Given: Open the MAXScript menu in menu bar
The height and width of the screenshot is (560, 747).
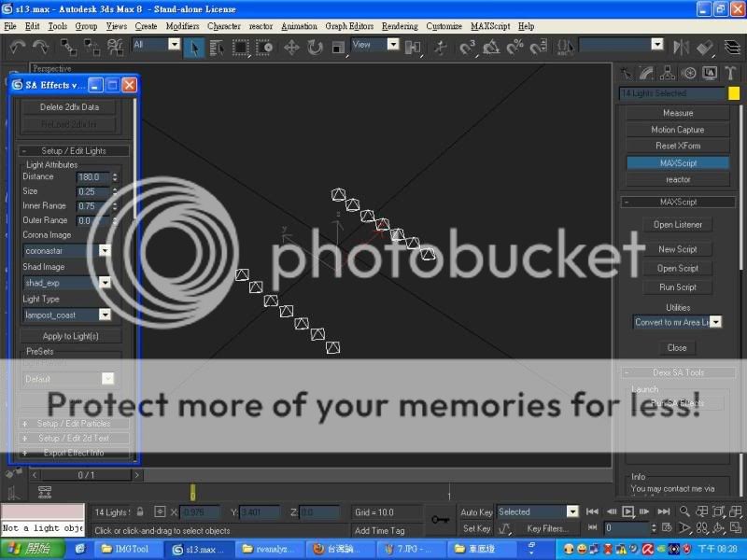Looking at the screenshot, I should [x=490, y=26].
